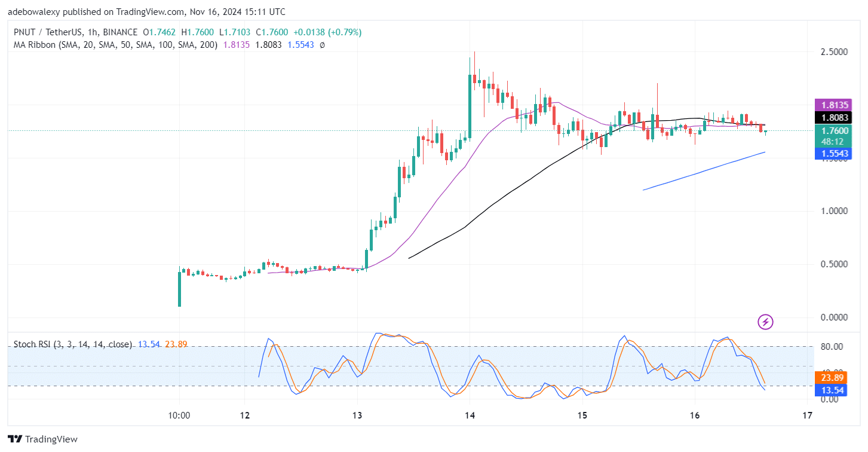Click the 12 date label on time axis
Image resolution: width=868 pixels, height=452 pixels.
pyautogui.click(x=245, y=416)
